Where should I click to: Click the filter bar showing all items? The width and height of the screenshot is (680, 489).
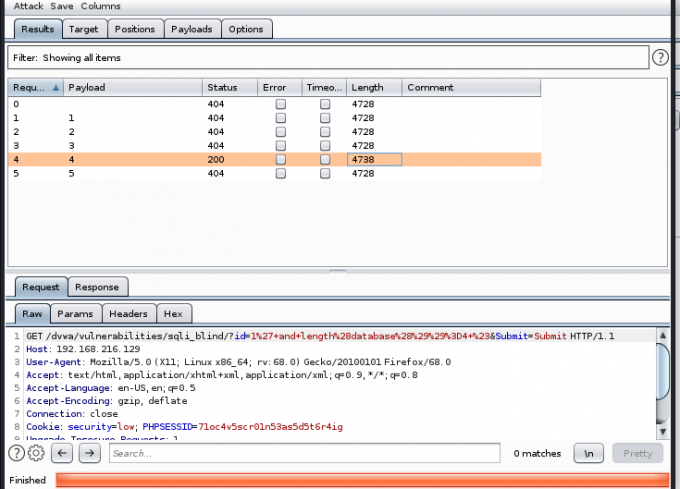click(328, 57)
